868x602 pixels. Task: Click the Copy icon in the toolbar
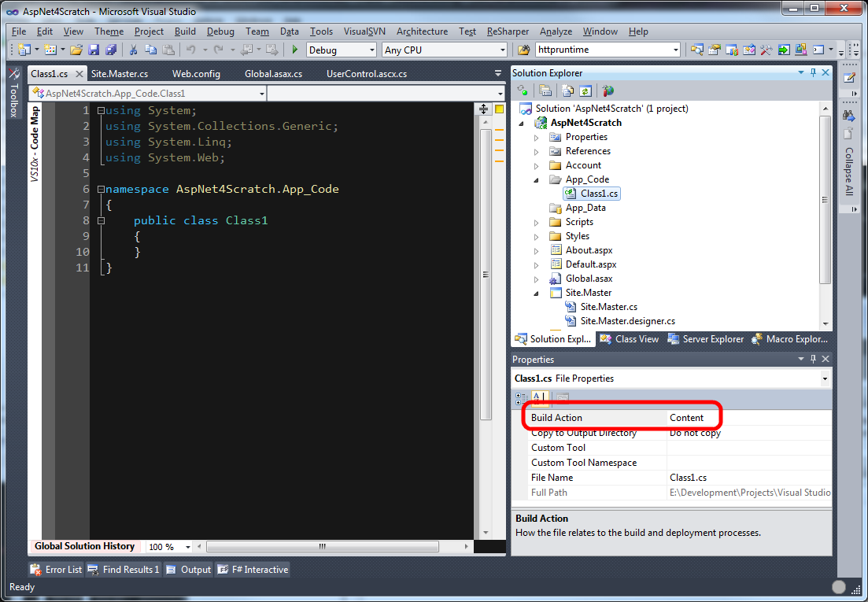(x=150, y=50)
